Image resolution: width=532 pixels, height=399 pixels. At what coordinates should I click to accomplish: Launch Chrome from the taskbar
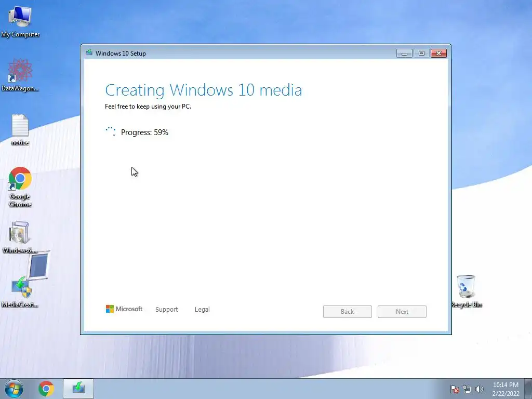pos(46,389)
